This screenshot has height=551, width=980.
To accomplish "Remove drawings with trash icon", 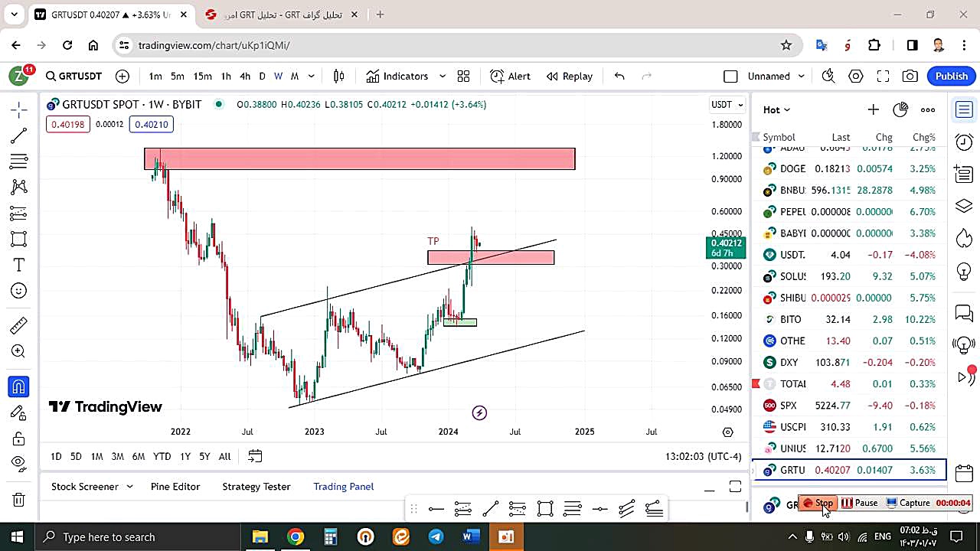I will (x=19, y=500).
